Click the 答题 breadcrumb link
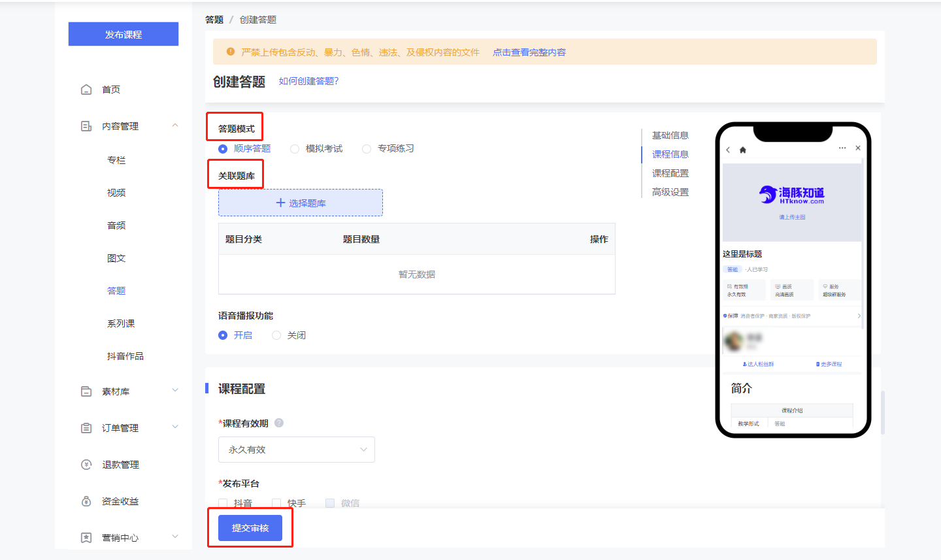This screenshot has height=560, width=941. point(214,20)
